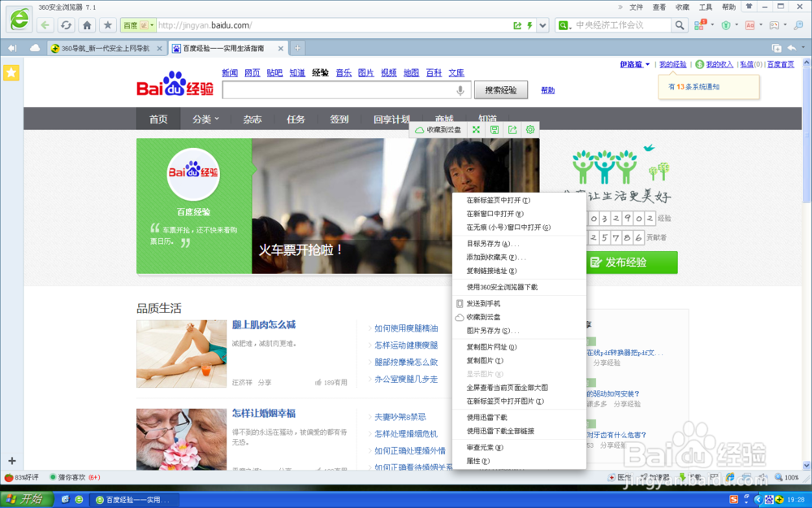Click the 猜你喜欢 status bar item
This screenshot has height=508, width=812.
click(75, 477)
